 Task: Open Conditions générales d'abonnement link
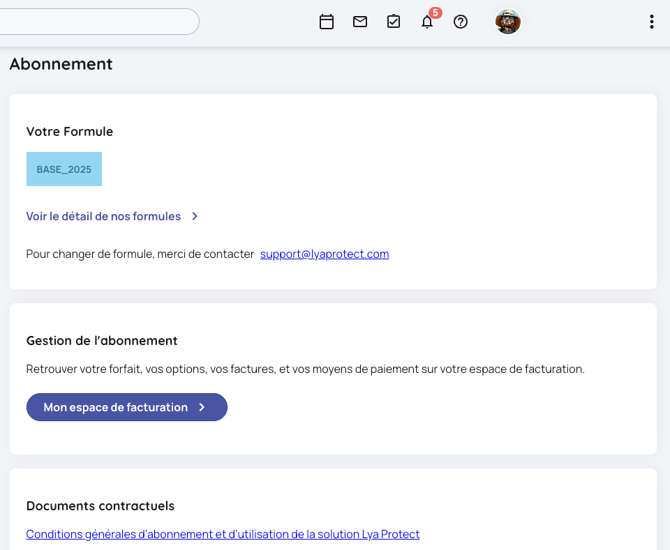point(223,534)
